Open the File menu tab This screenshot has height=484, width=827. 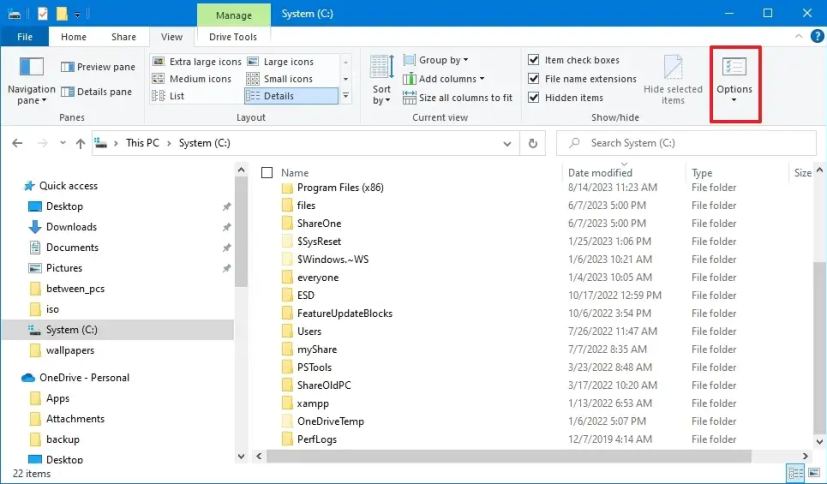(x=25, y=36)
